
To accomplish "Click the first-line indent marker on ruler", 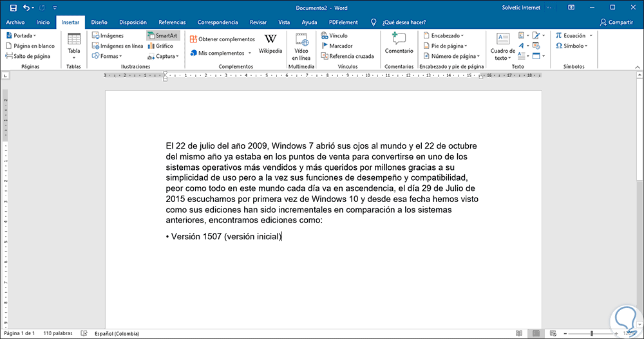I will pos(165,73).
